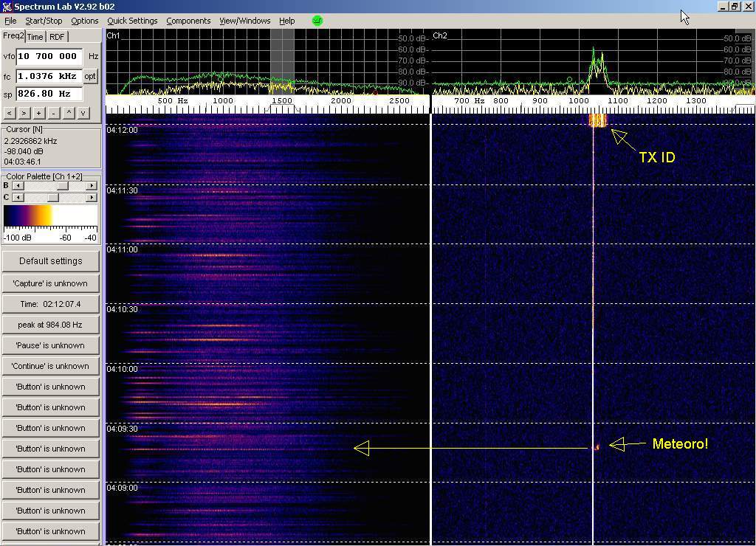Viewport: 756px width, 546px height.
Task: Switch to the RDF tab
Action: [x=57, y=37]
